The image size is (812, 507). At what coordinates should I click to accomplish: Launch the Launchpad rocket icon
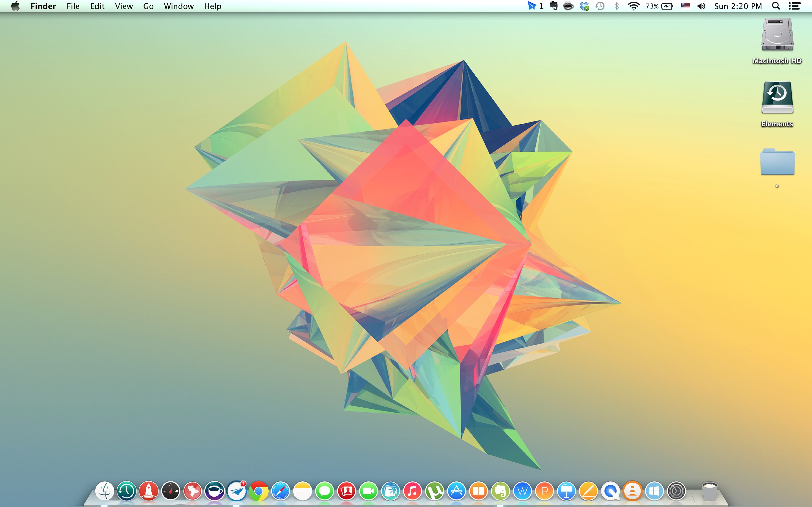[149, 491]
